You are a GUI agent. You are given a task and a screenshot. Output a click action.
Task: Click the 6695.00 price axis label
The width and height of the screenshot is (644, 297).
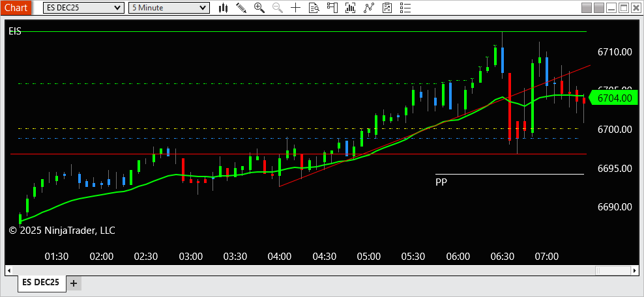click(615, 168)
